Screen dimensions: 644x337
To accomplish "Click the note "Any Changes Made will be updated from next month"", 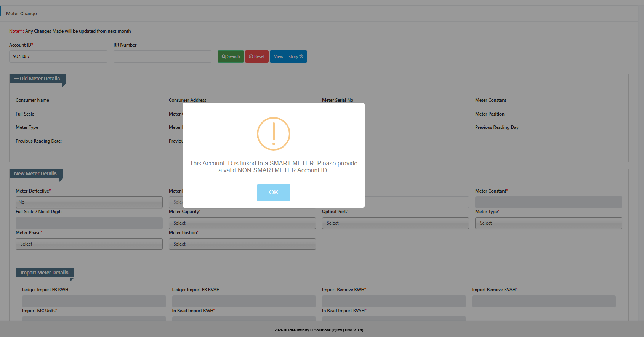I will coord(78,31).
